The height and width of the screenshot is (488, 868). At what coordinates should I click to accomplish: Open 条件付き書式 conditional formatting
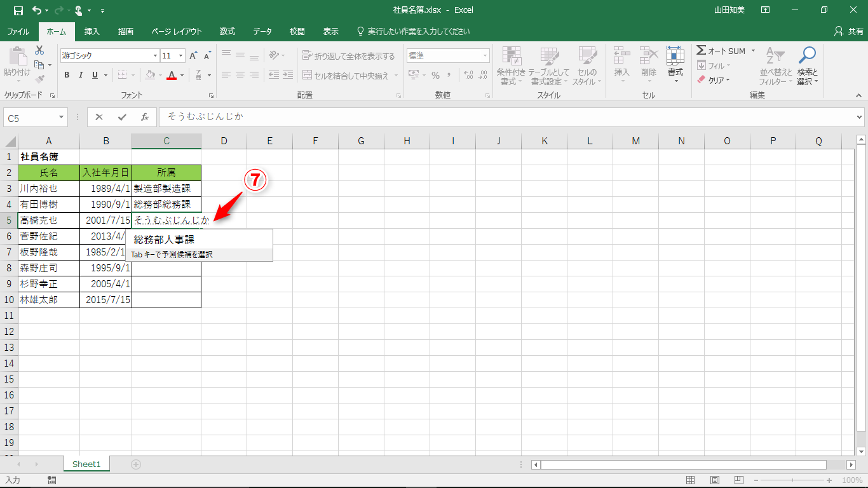[511, 66]
